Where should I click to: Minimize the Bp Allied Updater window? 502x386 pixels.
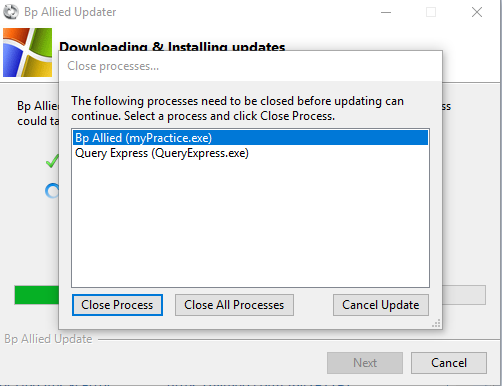386,12
